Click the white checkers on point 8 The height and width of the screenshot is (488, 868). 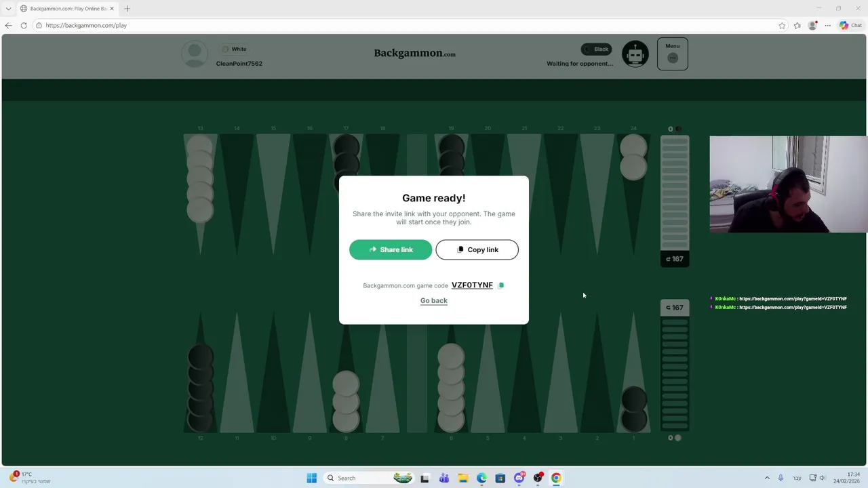tap(346, 401)
